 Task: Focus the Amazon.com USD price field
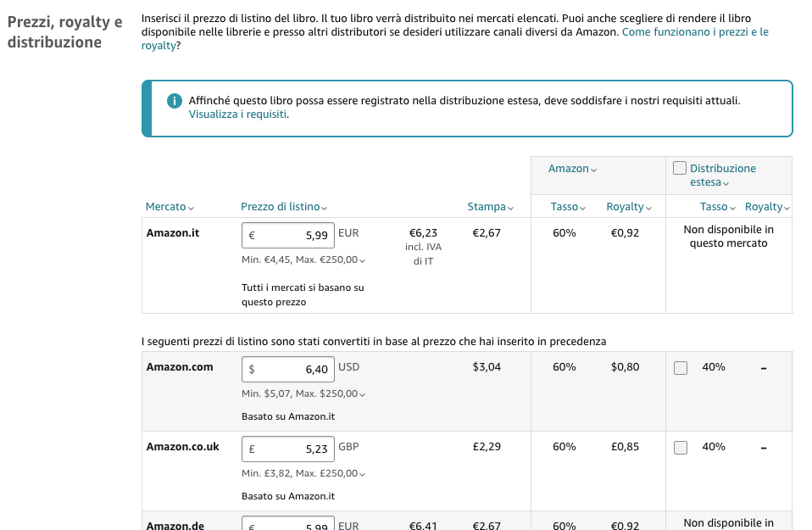click(288, 370)
